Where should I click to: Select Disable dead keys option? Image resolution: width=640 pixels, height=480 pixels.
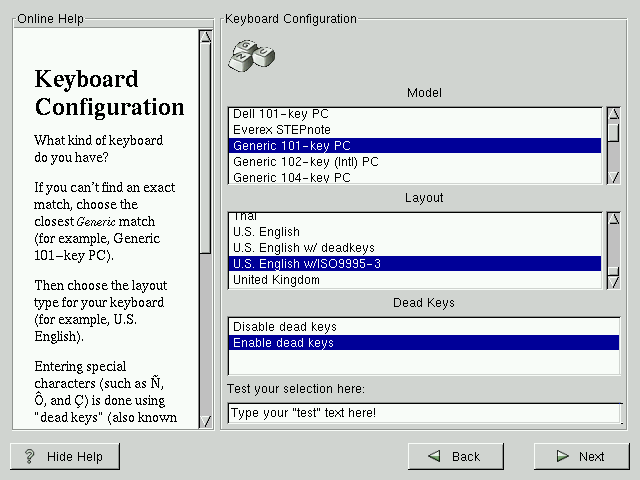pyautogui.click(x=285, y=327)
